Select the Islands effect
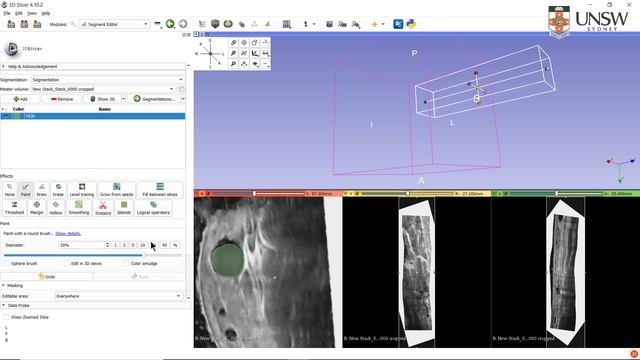Image resolution: width=640 pixels, height=360 pixels. tap(124, 208)
